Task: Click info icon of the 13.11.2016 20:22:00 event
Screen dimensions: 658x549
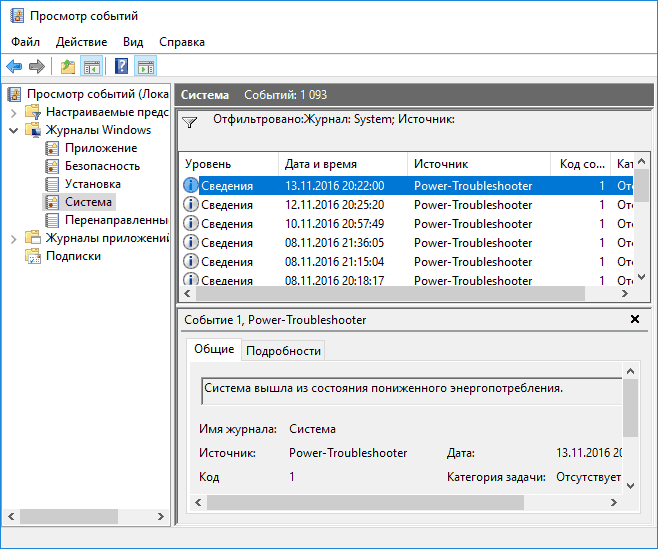Action: click(x=191, y=185)
